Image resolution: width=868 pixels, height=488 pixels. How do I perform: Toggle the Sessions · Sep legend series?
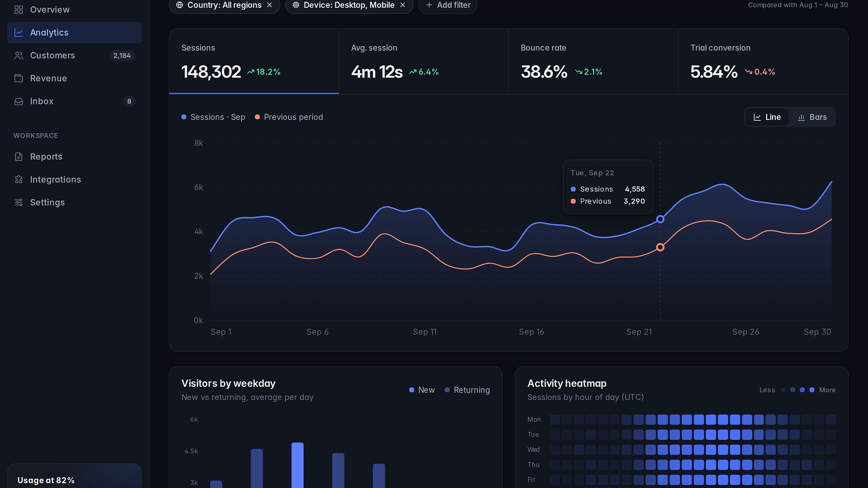(213, 117)
